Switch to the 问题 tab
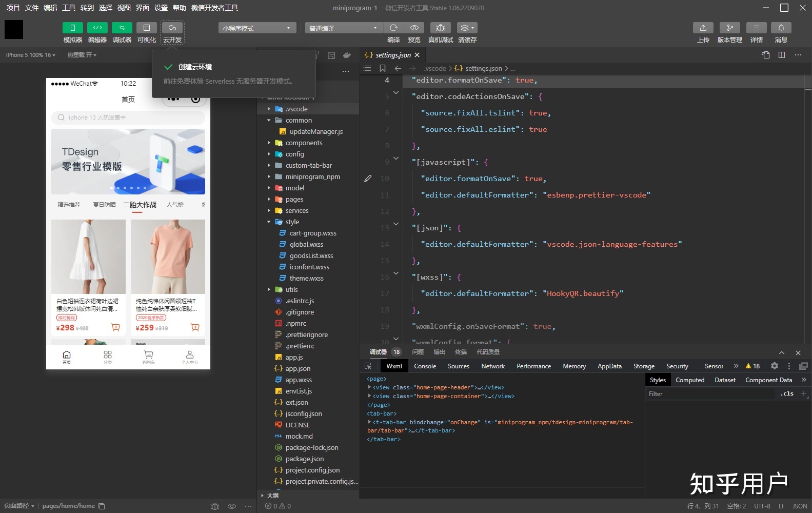This screenshot has height=513, width=812. pyautogui.click(x=418, y=352)
